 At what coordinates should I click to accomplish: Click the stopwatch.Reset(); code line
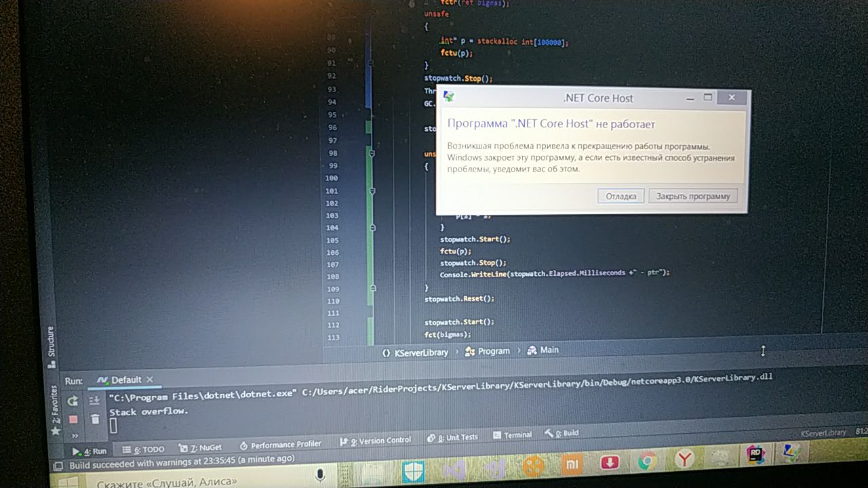(460, 298)
